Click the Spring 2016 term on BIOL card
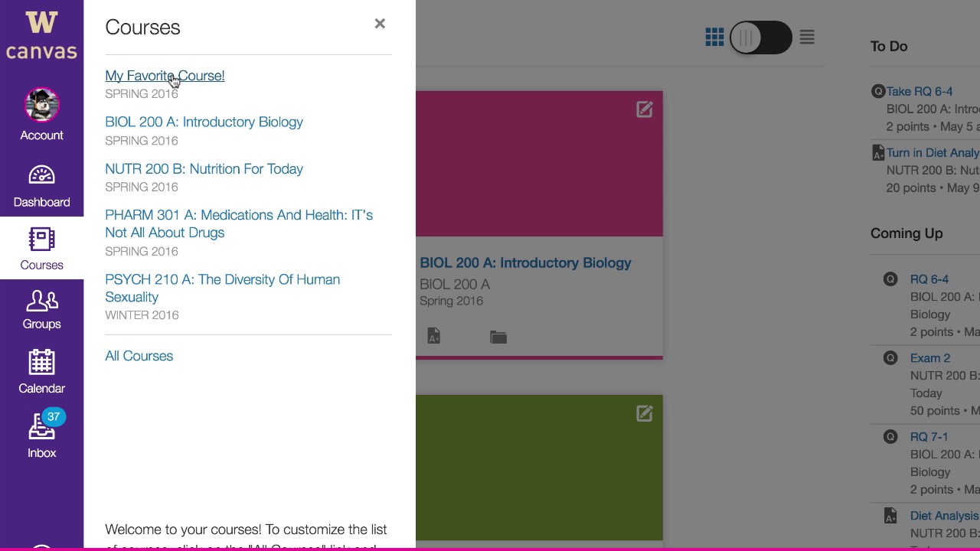The height and width of the screenshot is (551, 980). [451, 301]
